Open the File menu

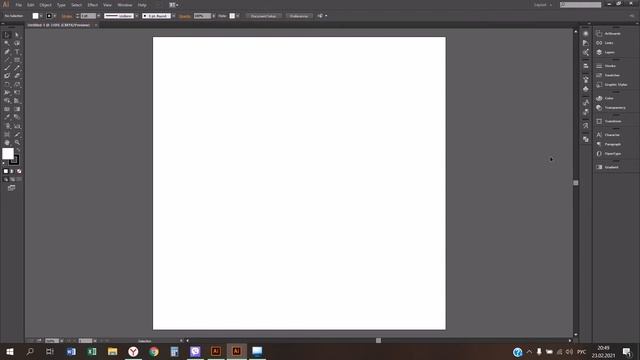19,5
